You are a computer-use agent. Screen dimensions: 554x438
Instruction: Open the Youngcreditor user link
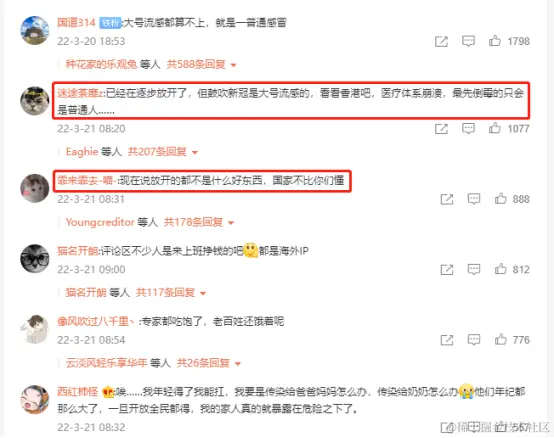point(100,222)
